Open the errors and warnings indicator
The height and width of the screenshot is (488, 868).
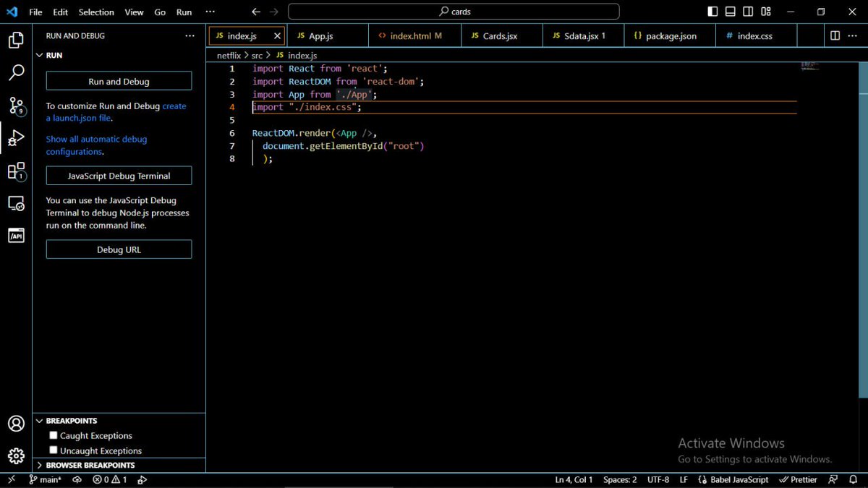110,479
